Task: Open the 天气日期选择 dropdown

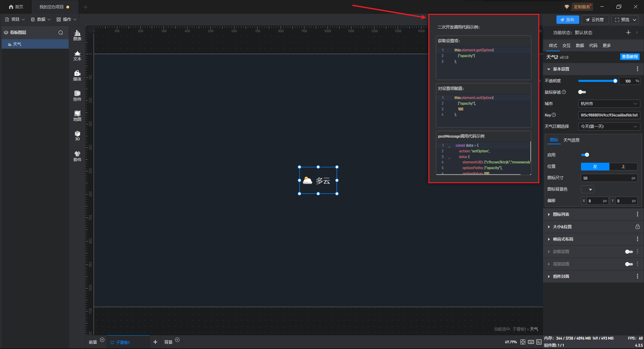Action: point(609,127)
